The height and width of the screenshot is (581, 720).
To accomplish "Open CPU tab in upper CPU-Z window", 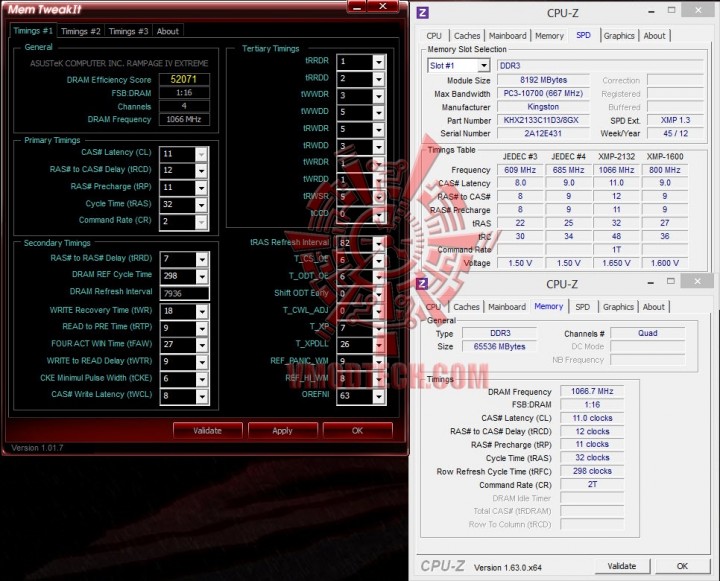I will pos(434,36).
